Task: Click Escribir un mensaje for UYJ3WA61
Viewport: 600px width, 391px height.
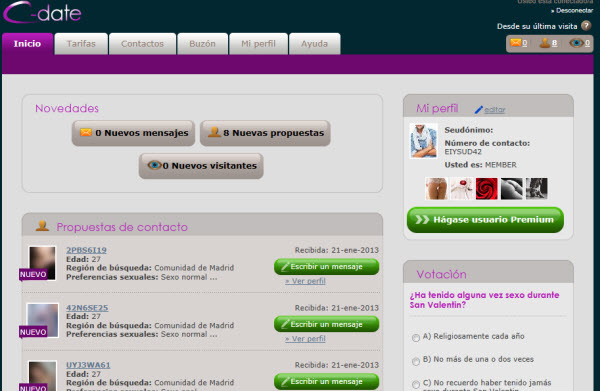Action: (326, 381)
